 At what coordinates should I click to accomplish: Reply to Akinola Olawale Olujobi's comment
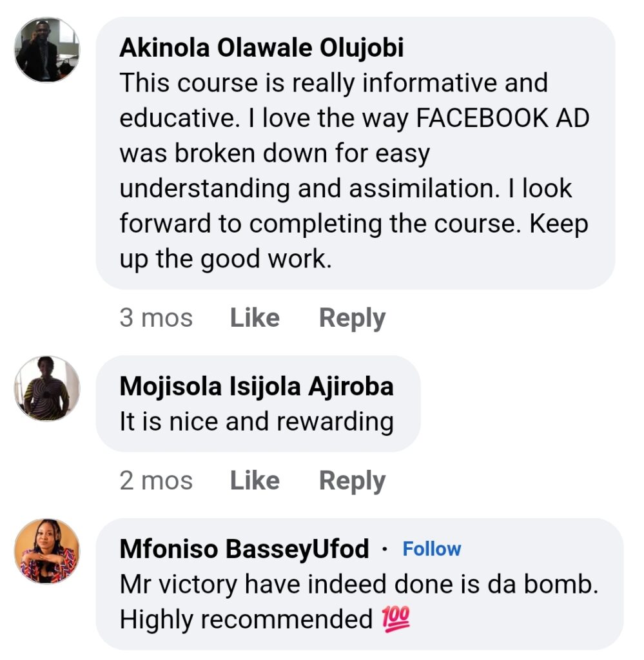coord(352,318)
